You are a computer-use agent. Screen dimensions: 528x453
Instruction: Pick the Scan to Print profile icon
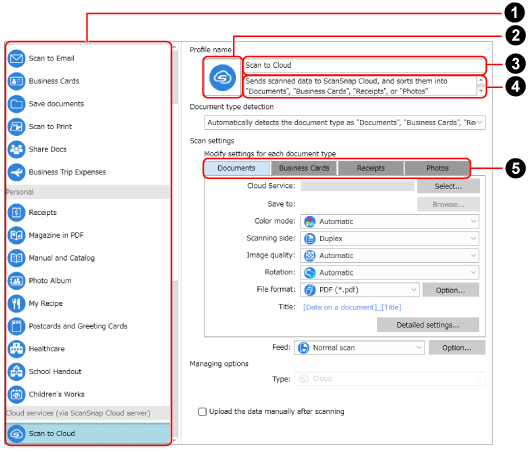16,127
